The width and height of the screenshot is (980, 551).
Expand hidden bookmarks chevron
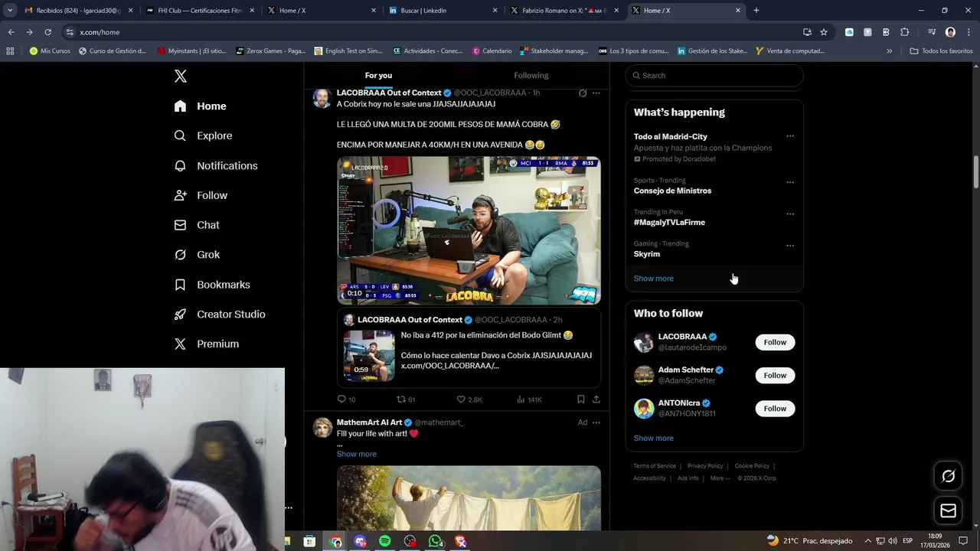click(x=889, y=51)
